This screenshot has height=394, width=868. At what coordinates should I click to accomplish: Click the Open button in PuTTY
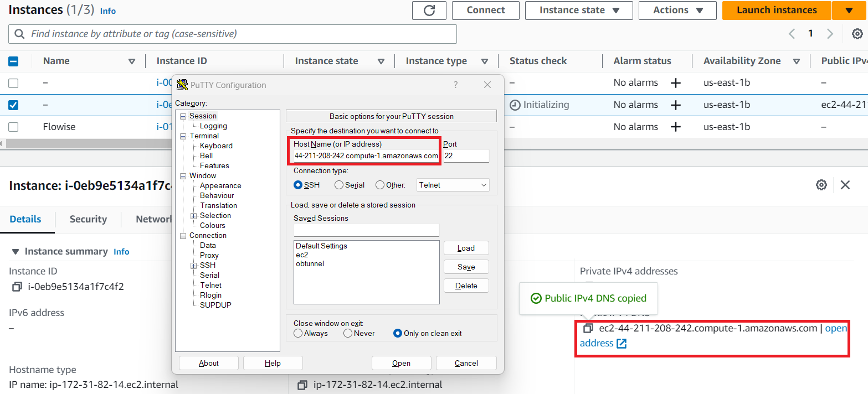[x=401, y=363]
